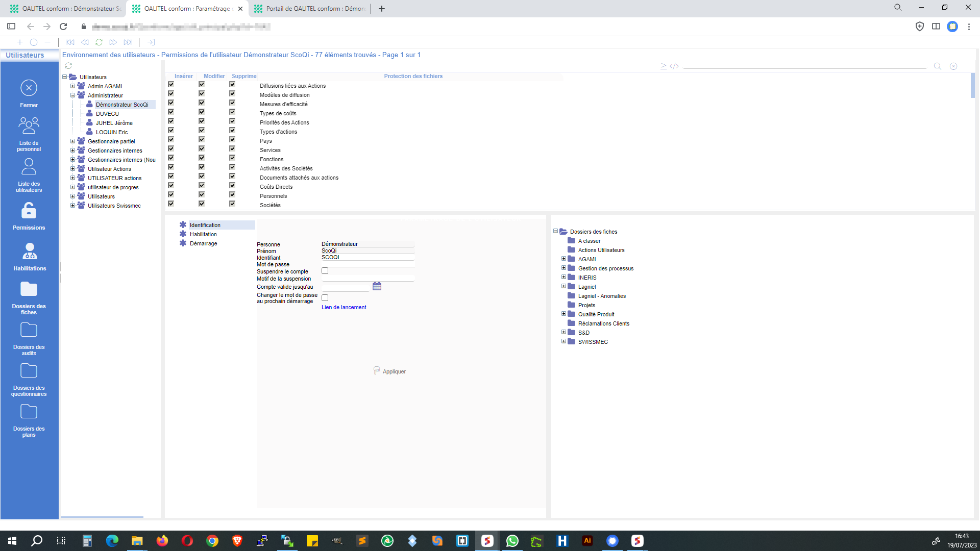Go to last page toolbar icon
980x551 pixels.
pyautogui.click(x=128, y=42)
